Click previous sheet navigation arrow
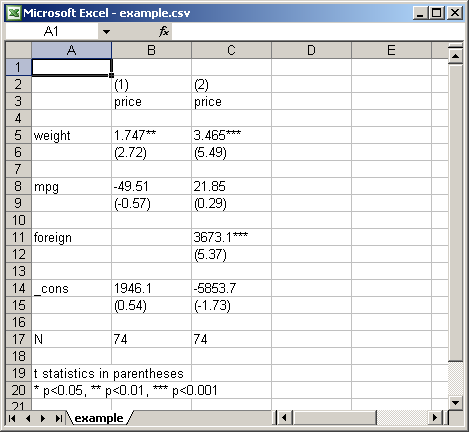The height and width of the screenshot is (432, 469). (28, 418)
